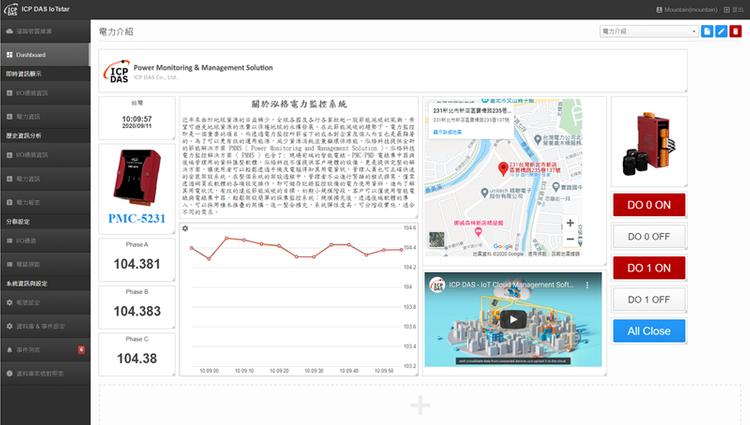Viewport: 750px width, 425px height.
Task: Click the red trash delete dashboard icon
Action: tap(736, 32)
